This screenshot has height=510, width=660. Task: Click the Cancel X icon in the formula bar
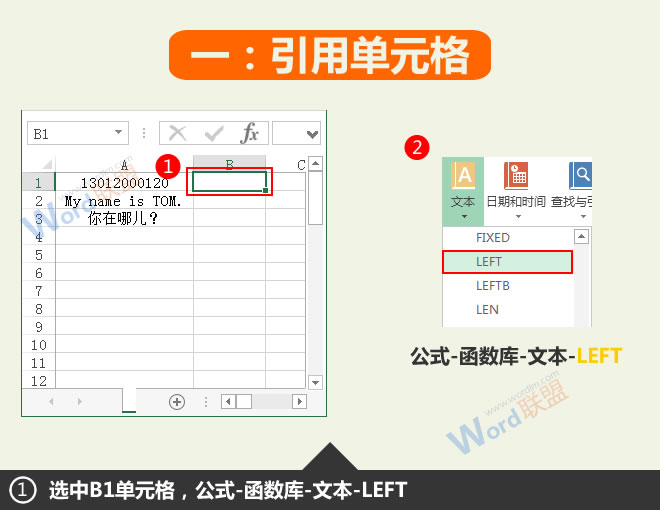(177, 133)
